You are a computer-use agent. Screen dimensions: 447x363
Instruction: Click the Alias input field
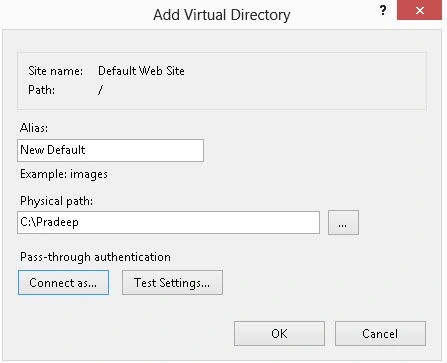110,150
